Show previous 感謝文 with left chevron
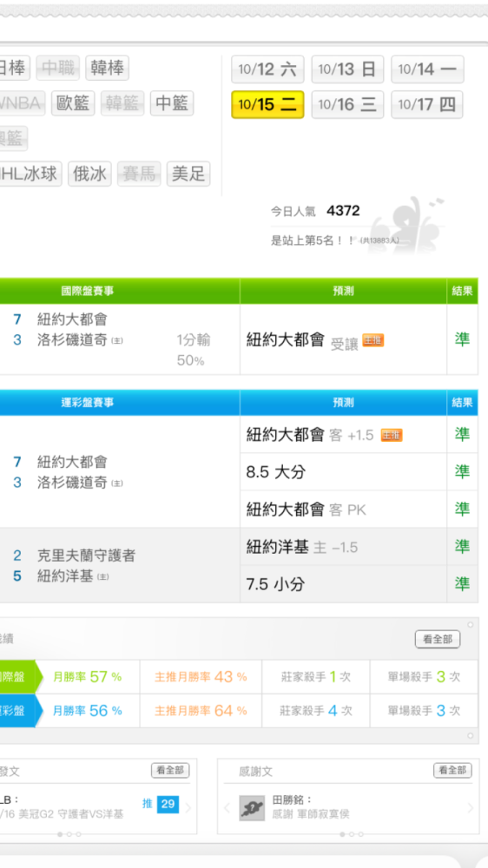This screenshot has width=488, height=868. [227, 808]
